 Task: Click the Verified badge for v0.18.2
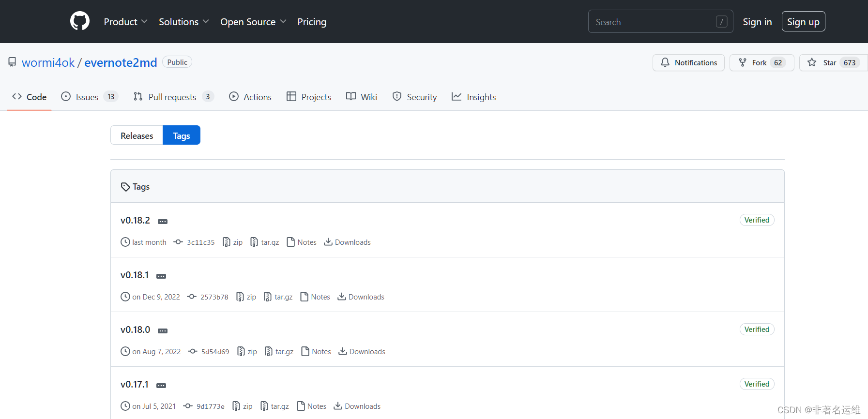(x=757, y=220)
